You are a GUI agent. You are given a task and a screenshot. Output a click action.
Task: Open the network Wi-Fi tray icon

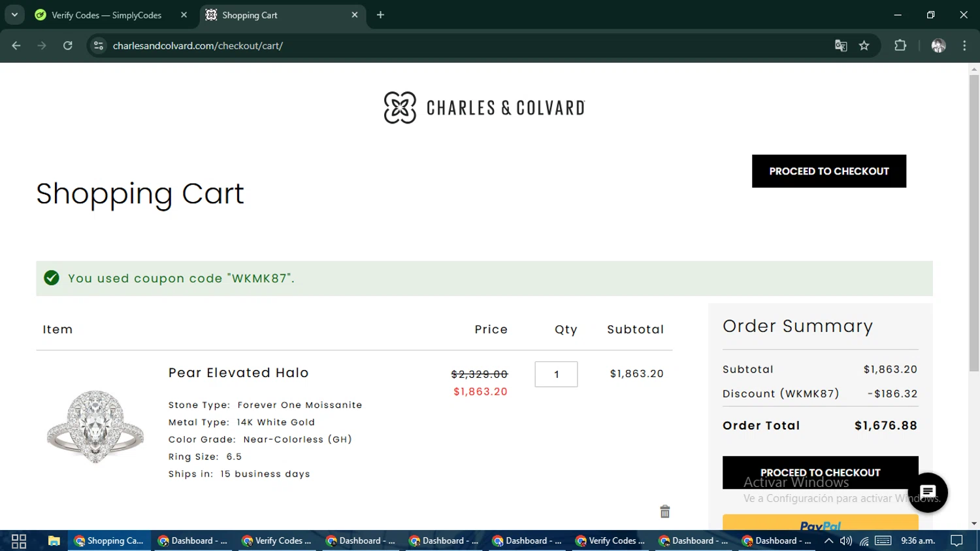click(864, 541)
